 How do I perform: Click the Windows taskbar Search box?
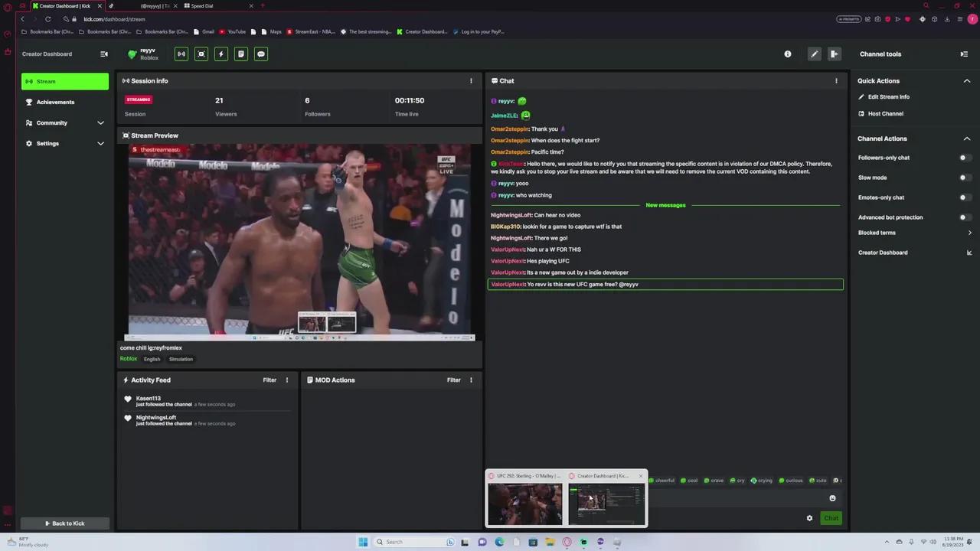coord(413,542)
